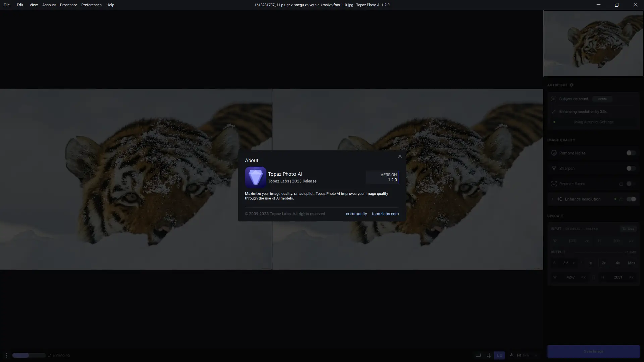This screenshot has width=644, height=362.
Task: Select single image view icon
Action: click(478, 355)
